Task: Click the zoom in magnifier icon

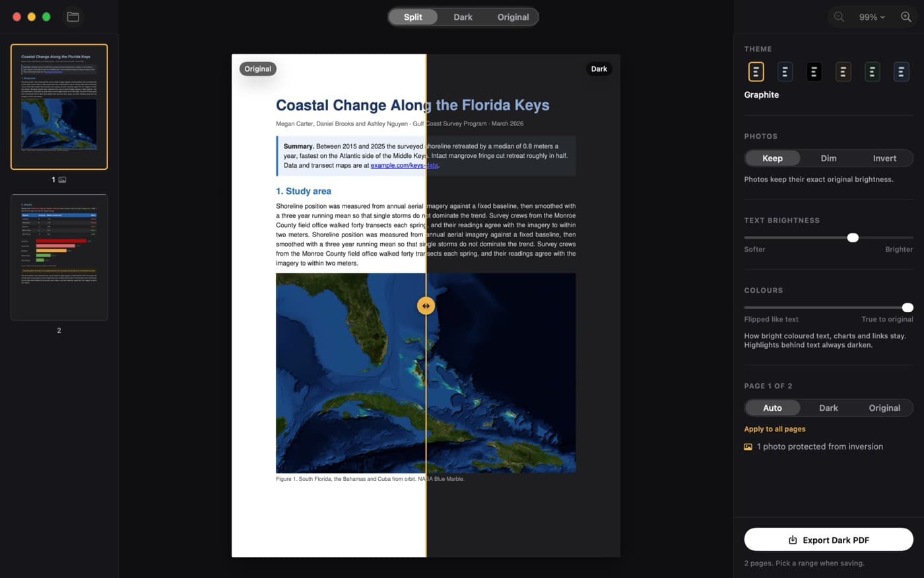Action: pos(906,17)
